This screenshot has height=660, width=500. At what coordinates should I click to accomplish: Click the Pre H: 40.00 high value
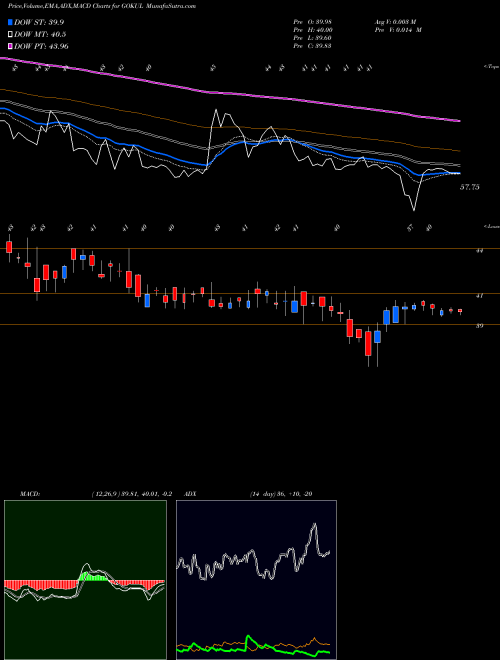click(313, 30)
